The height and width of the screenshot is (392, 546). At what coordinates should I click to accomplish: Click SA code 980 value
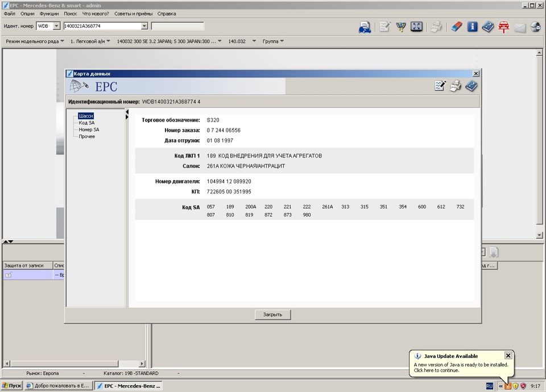[307, 215]
